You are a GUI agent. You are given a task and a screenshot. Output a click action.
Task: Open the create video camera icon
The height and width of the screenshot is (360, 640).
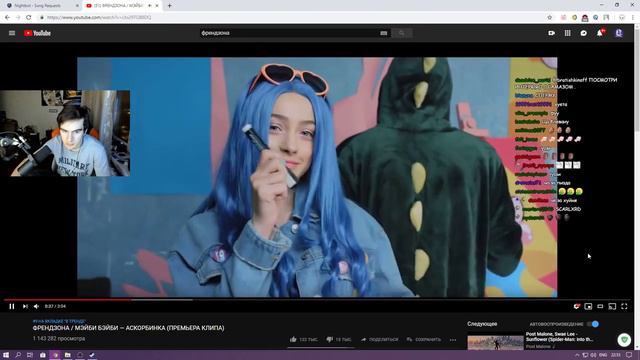coord(551,33)
